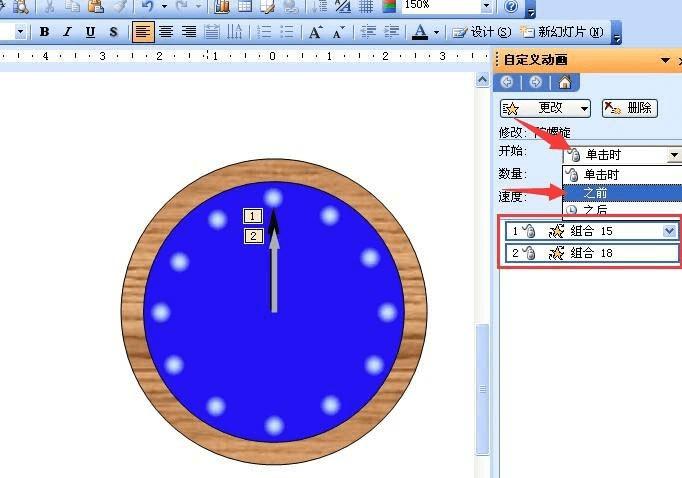Select the Format Painter brush icon
The width and height of the screenshot is (682, 478).
pos(119,6)
